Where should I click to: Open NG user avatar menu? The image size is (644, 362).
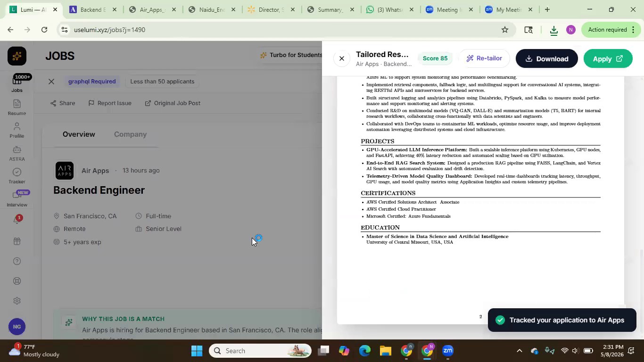pyautogui.click(x=17, y=326)
